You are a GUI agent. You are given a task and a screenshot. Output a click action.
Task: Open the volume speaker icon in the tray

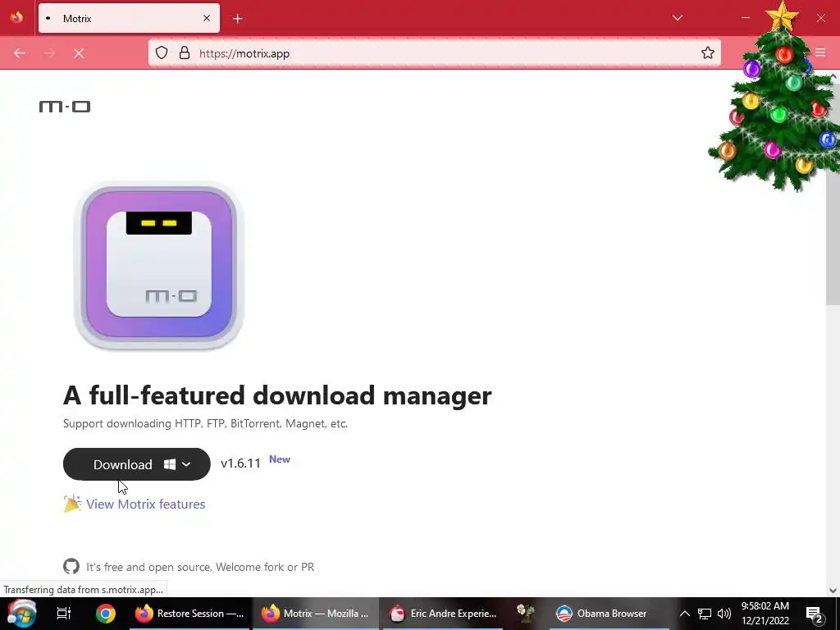point(724,614)
